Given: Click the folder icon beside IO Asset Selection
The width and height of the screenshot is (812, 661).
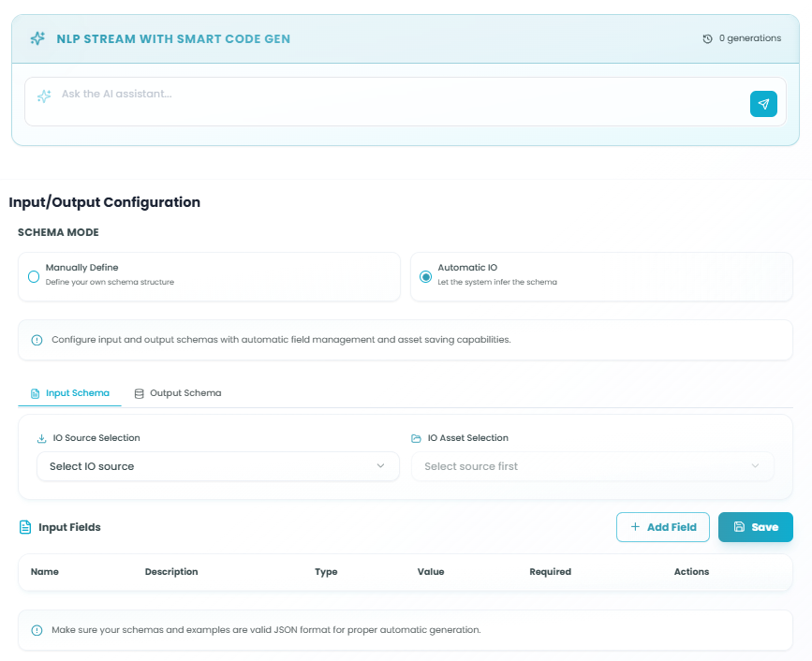Looking at the screenshot, I should [416, 438].
